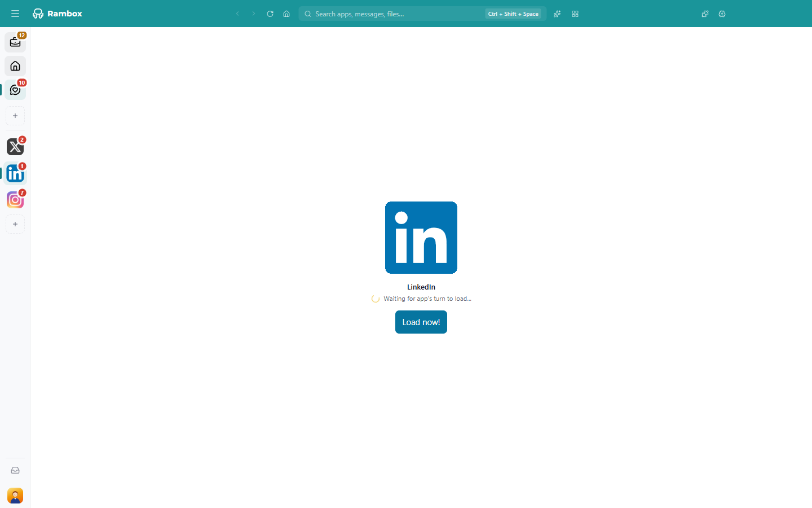Screen dimensions: 812x508
Task: Click the Ctrl + Shift + Space shortcut badge
Action: [x=513, y=14]
